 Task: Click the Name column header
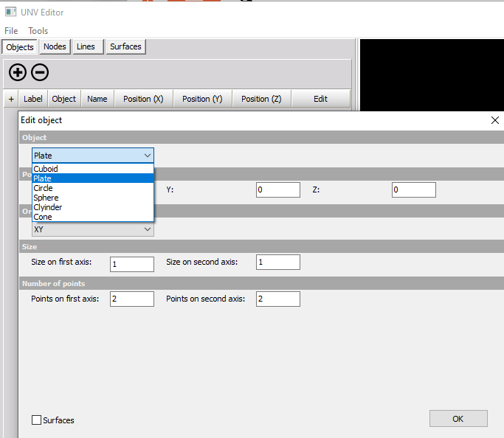click(97, 99)
